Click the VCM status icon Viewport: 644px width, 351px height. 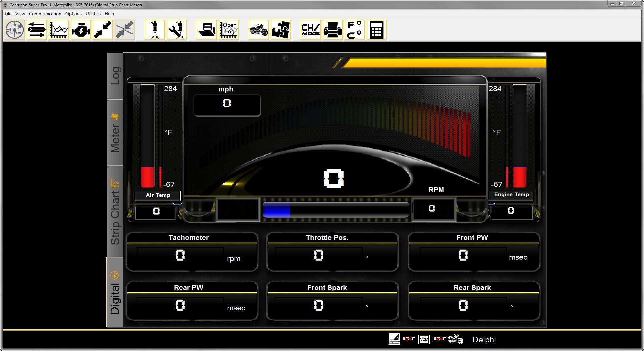click(424, 339)
